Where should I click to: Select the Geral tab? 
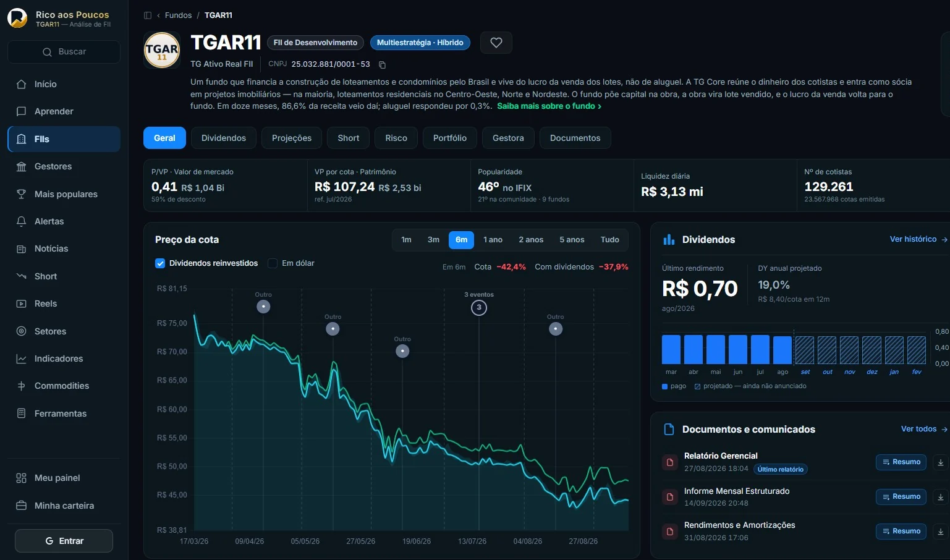[164, 138]
